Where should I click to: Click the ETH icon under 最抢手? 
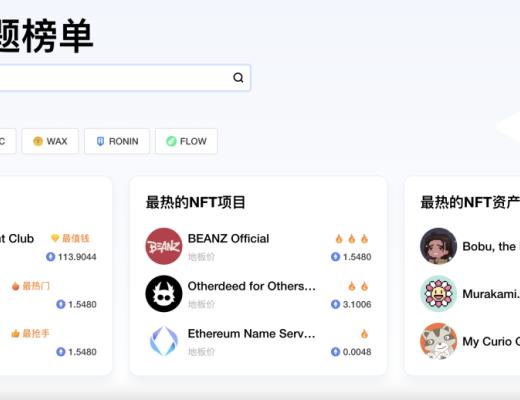coord(61,352)
